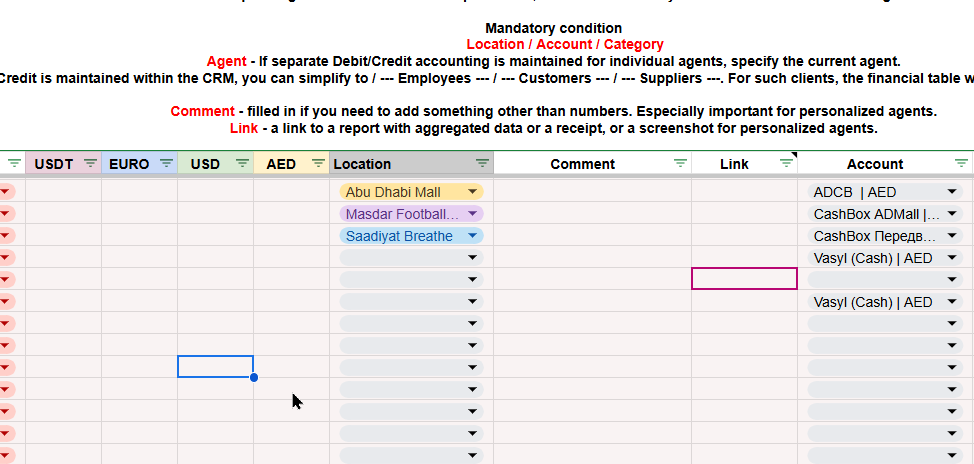Screen dimensions: 974x464
Task: Open the CashBox Передв account dropdown
Action: (x=952, y=236)
